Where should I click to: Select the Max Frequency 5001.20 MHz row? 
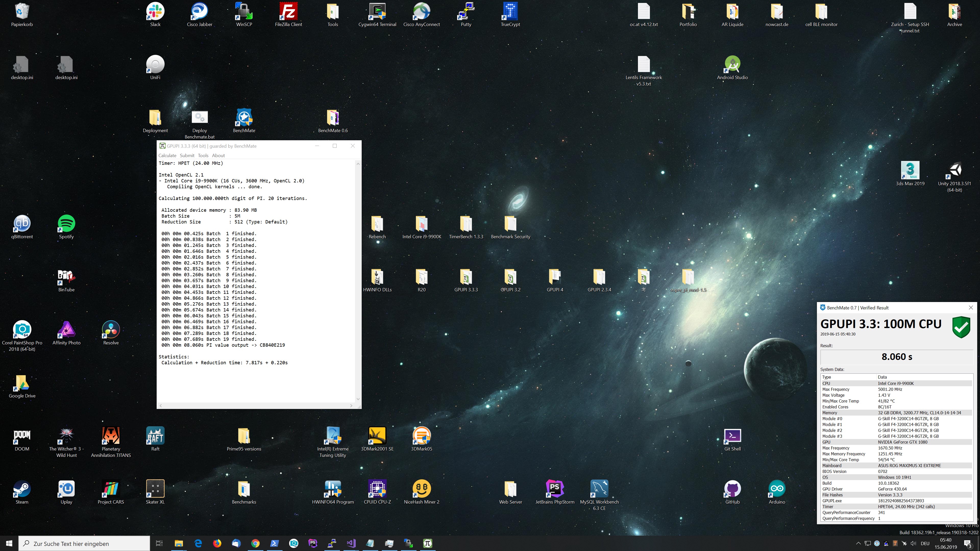coord(897,389)
